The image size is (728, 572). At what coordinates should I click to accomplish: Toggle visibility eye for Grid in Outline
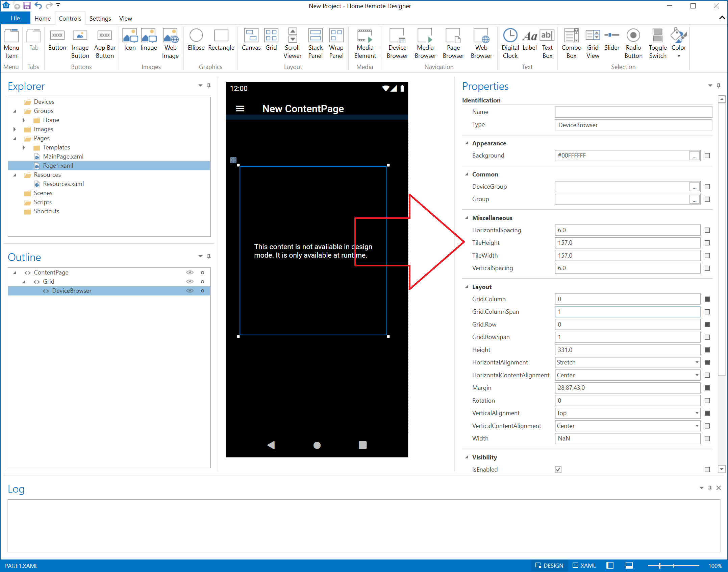190,282
